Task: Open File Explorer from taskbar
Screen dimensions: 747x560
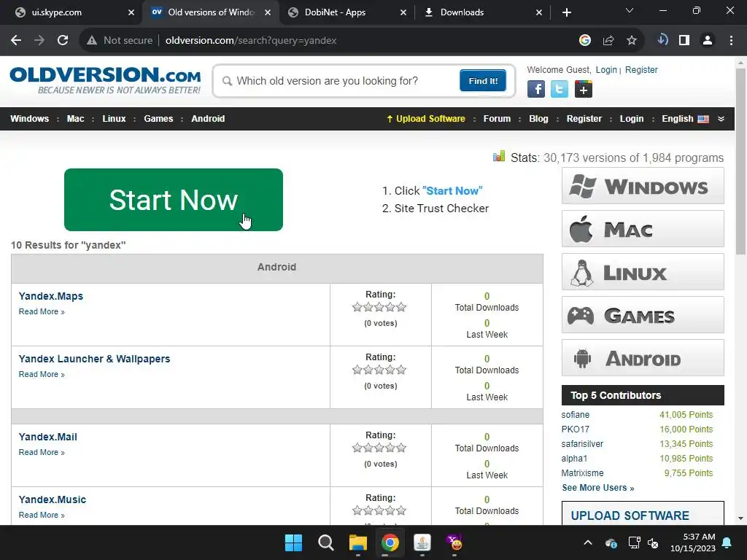Action: pos(357,542)
